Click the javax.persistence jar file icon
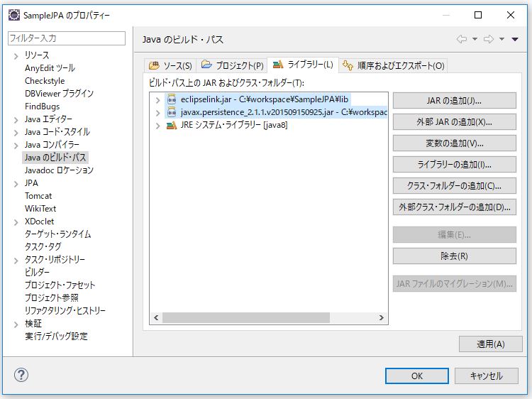532x399 pixels. [x=171, y=112]
